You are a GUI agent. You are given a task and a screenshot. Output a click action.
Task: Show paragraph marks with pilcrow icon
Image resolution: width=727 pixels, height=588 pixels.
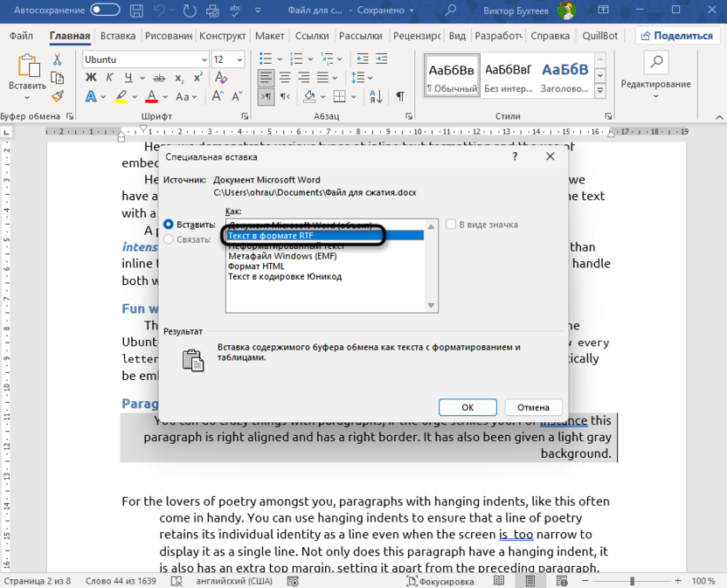399,96
